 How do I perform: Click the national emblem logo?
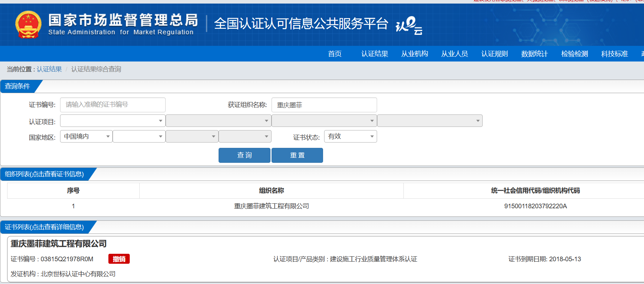click(28, 25)
